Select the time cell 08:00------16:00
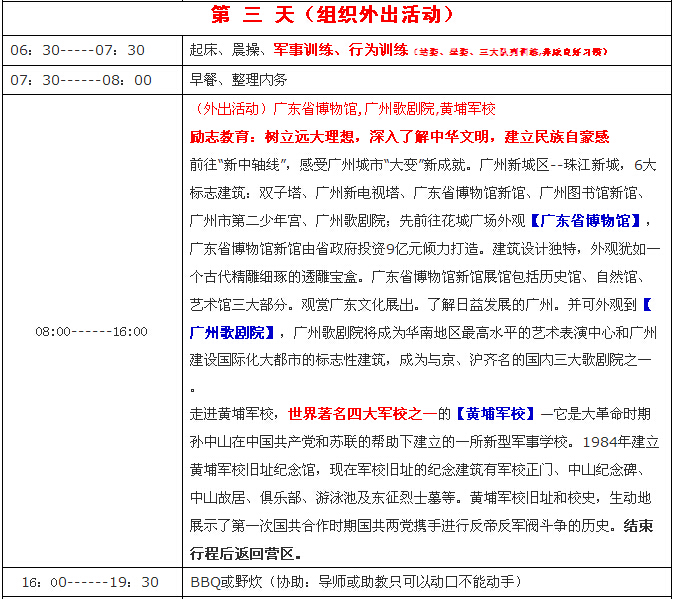 (92, 331)
